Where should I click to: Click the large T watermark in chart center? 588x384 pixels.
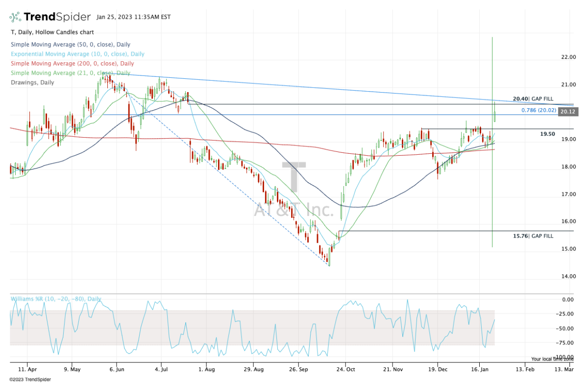[294, 177]
